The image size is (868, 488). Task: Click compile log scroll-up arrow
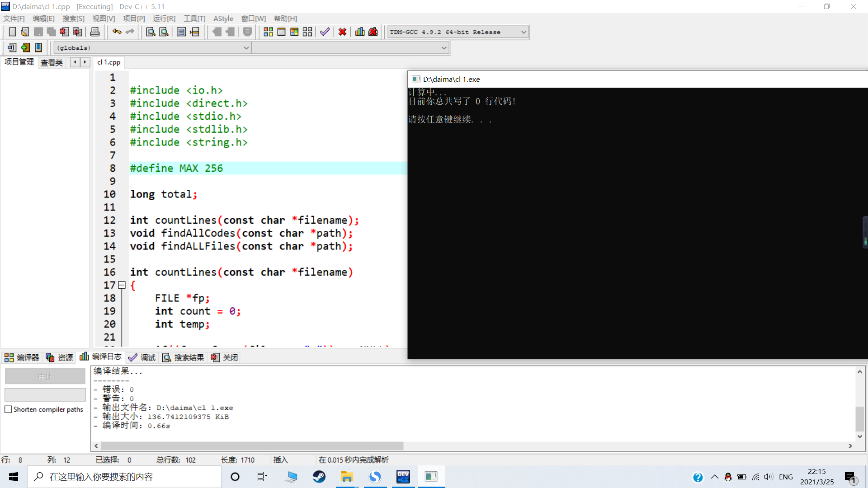click(860, 371)
